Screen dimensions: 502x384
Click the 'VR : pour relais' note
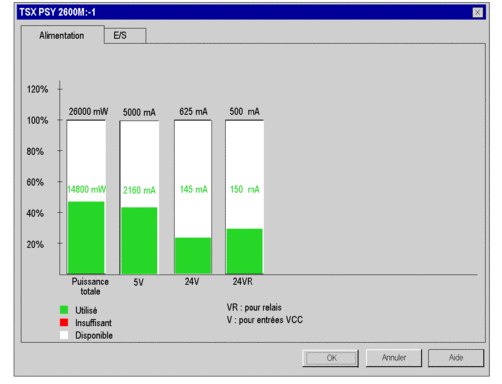pos(254,307)
